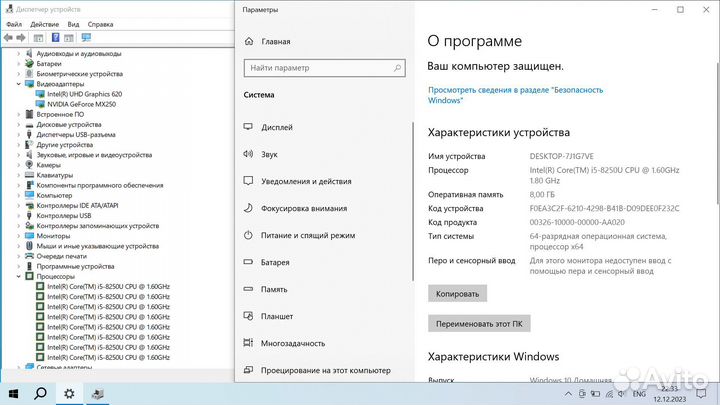Expand the Мониторы node

coord(19,236)
